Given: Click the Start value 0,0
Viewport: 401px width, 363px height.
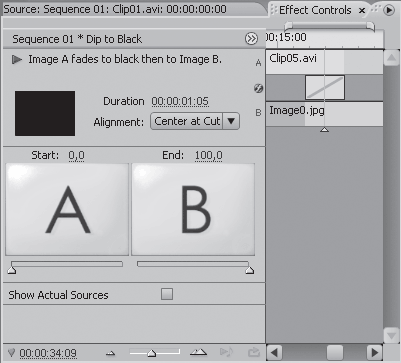Looking at the screenshot, I should coord(76,156).
